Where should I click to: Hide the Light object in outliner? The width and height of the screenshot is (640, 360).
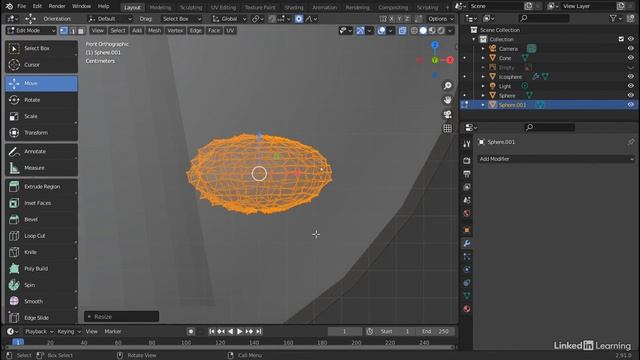[x=631, y=86]
